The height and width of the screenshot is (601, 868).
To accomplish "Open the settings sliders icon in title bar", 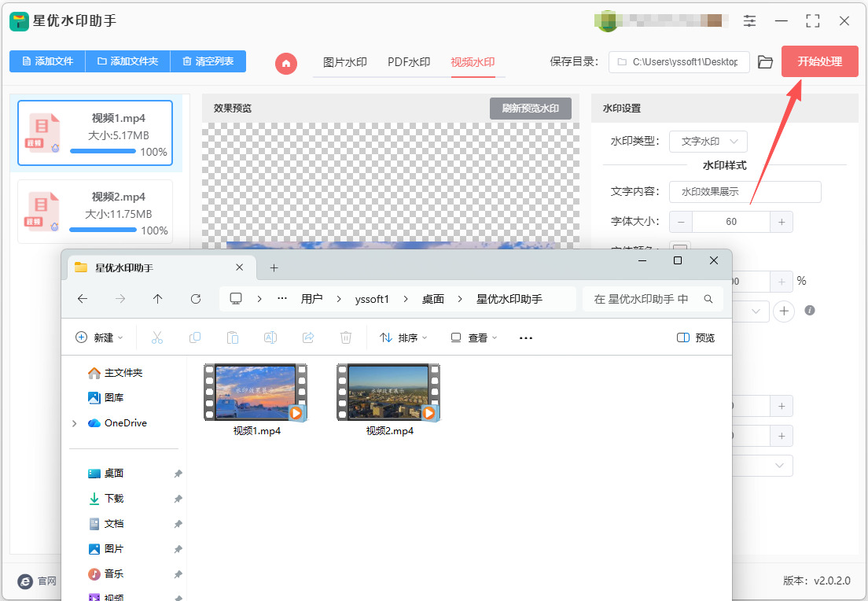I will [x=749, y=21].
